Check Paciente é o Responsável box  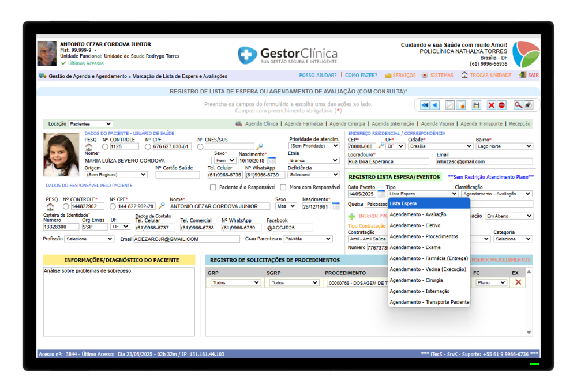[x=213, y=187]
